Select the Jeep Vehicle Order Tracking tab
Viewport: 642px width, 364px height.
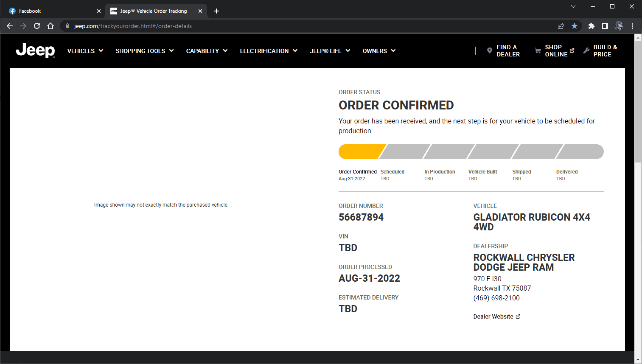tap(156, 11)
